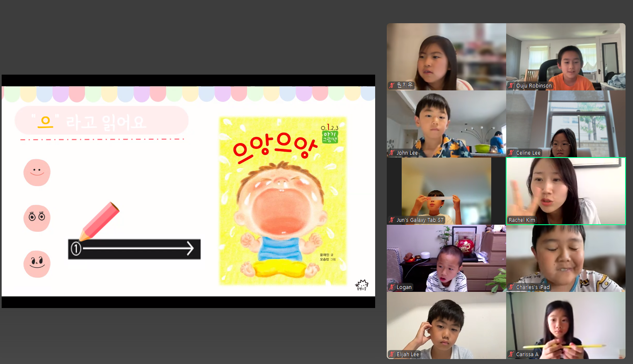Viewport: 633px width, 364px height.
Task: Click the bottom pink face glancing sideways
Action: [37, 264]
